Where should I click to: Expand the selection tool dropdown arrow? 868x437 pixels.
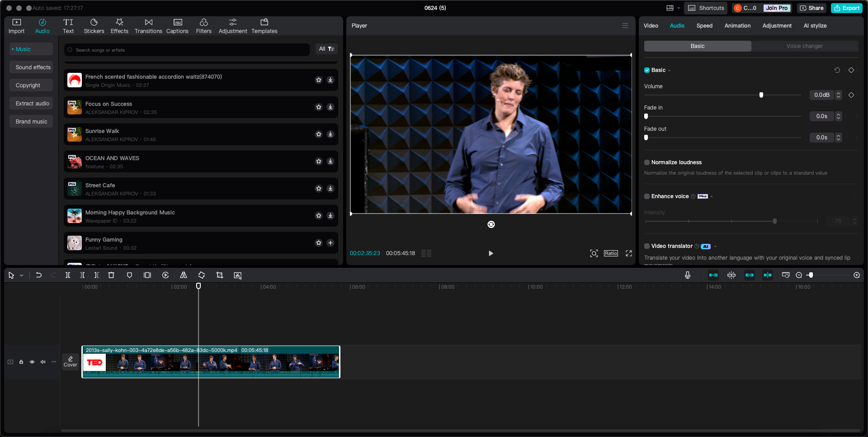tap(21, 275)
